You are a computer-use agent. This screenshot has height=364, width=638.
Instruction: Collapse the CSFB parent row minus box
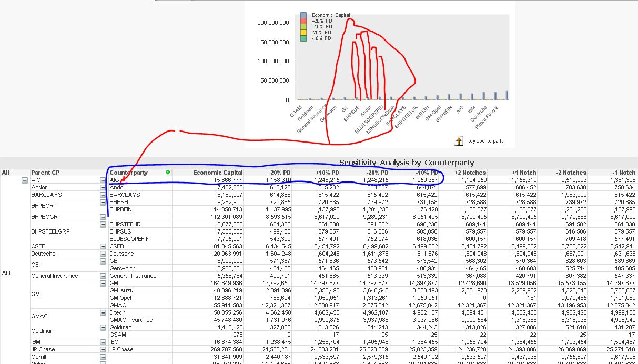[103, 246]
